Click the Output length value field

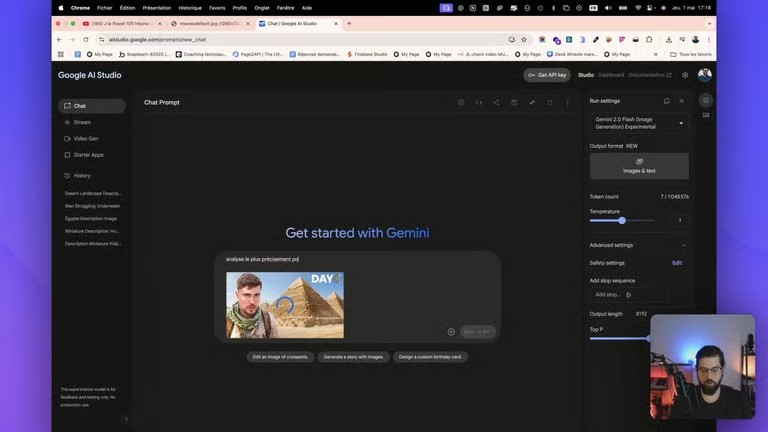tap(642, 314)
